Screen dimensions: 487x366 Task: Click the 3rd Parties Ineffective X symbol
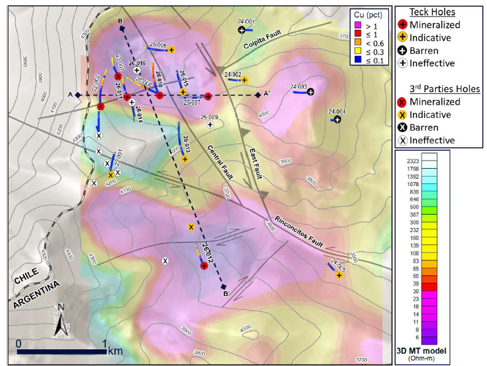(403, 141)
